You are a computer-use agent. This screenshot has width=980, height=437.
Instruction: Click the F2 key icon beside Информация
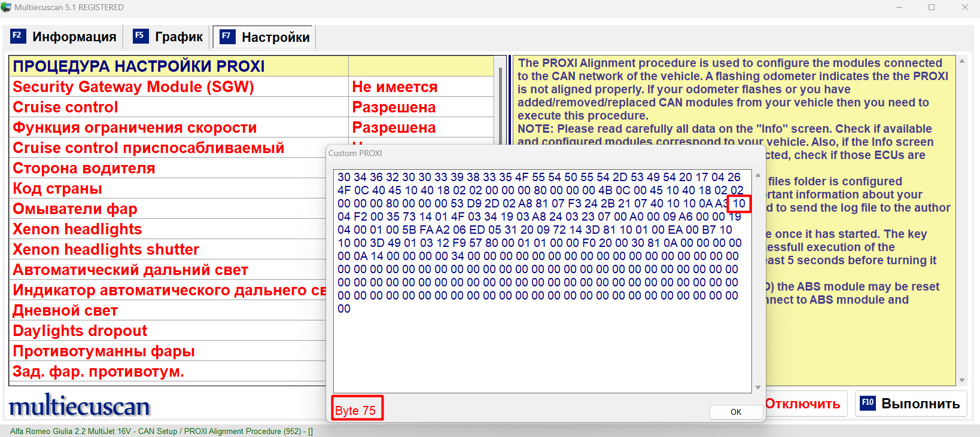18,36
